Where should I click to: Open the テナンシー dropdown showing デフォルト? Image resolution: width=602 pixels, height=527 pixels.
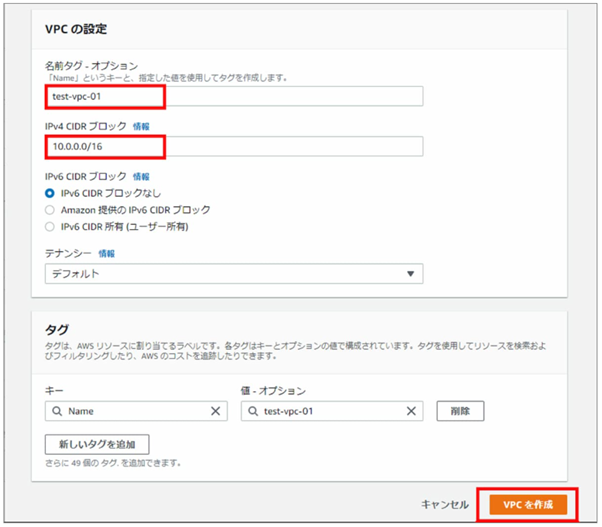click(x=233, y=274)
